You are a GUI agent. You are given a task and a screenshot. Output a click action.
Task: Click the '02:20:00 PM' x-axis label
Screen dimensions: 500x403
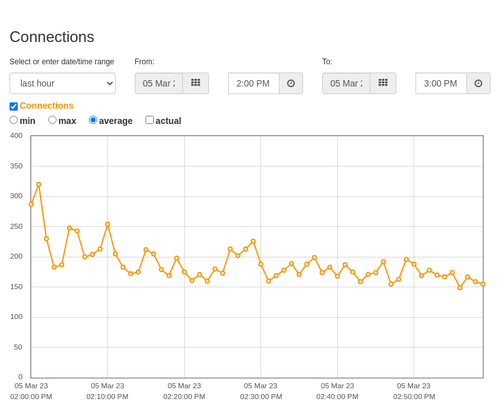pyautogui.click(x=184, y=397)
